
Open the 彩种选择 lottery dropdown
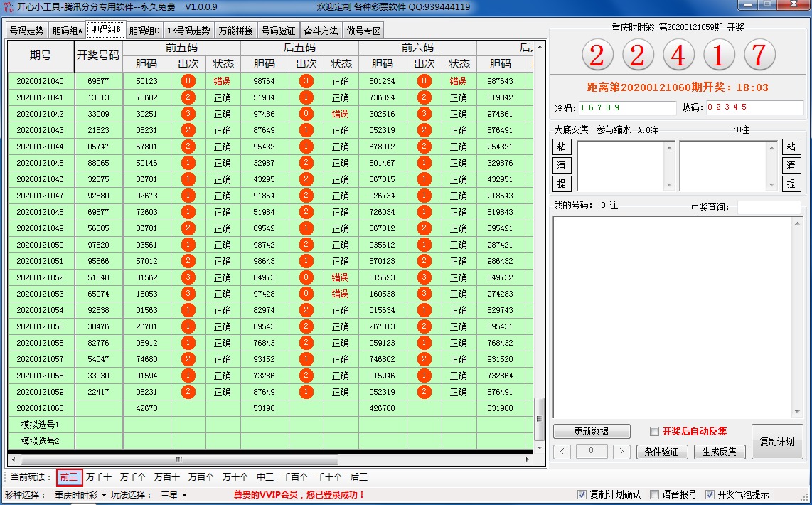tap(80, 495)
